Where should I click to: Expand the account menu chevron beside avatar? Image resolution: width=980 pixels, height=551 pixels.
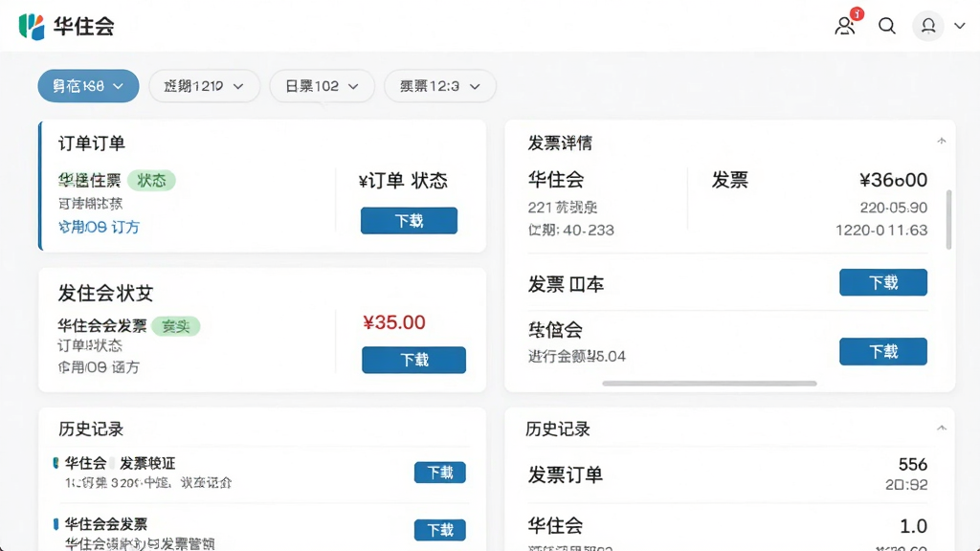pyautogui.click(x=959, y=26)
